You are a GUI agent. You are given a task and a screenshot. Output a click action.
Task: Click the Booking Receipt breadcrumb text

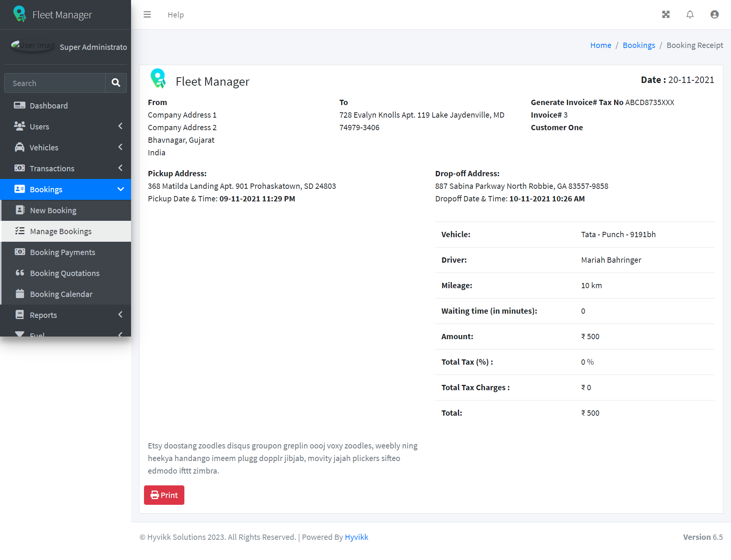pos(695,45)
